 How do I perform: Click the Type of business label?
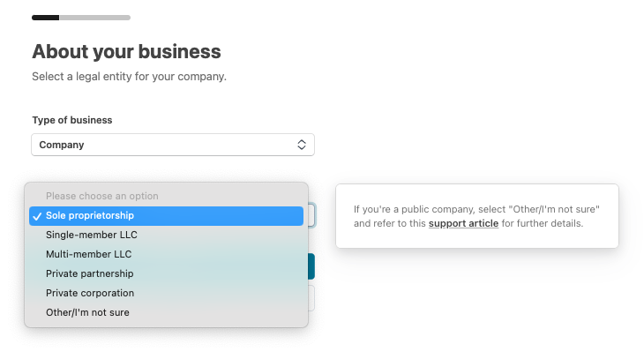click(72, 120)
